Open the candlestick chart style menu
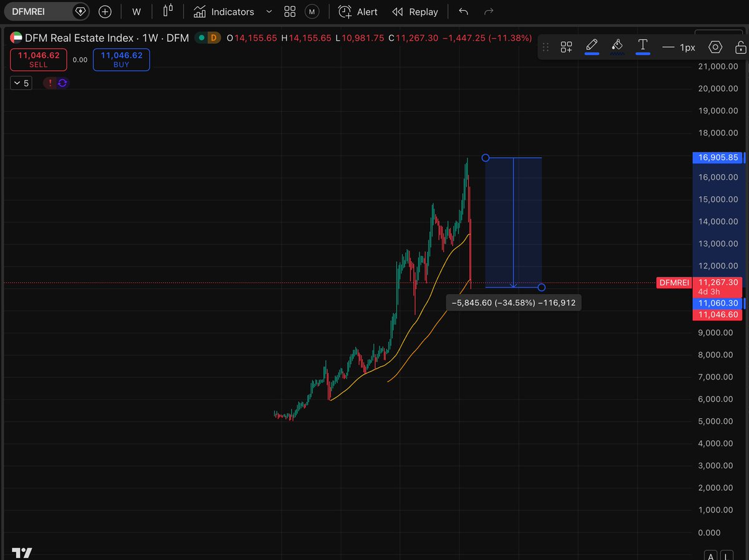The height and width of the screenshot is (560, 749). tap(168, 11)
